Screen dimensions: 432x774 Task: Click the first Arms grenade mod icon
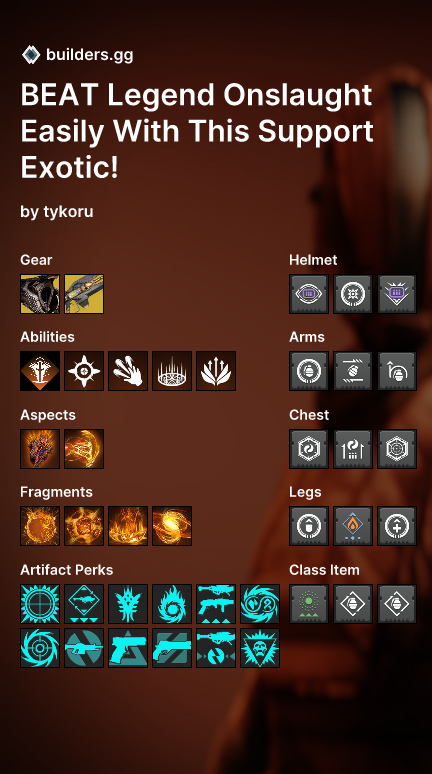(x=309, y=371)
